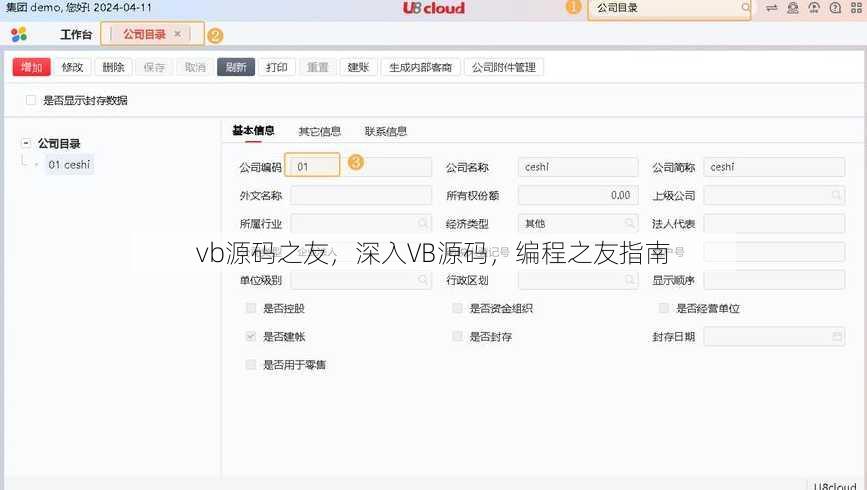The width and height of the screenshot is (867, 490).
Task: Toggle the 是否封存 checkbox
Action: click(457, 336)
